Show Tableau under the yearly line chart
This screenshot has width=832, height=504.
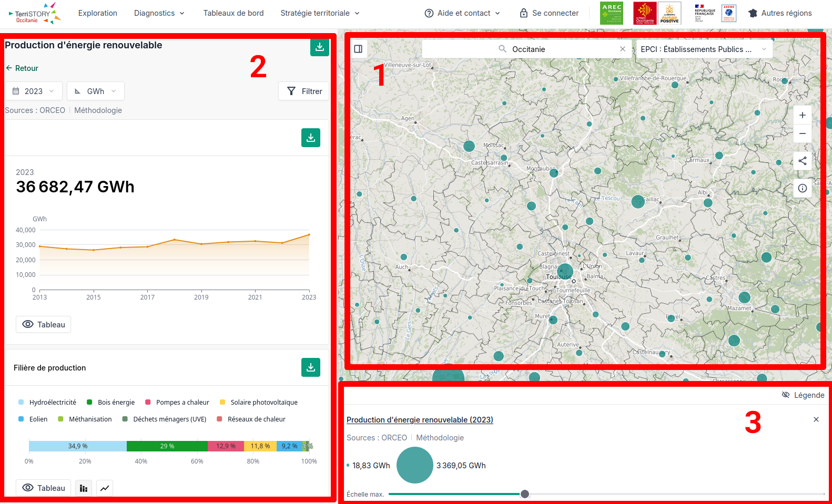click(x=43, y=324)
